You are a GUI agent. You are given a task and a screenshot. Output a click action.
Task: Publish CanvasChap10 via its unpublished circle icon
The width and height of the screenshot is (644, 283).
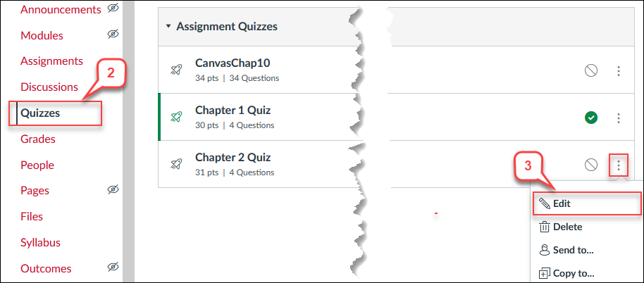tap(591, 71)
